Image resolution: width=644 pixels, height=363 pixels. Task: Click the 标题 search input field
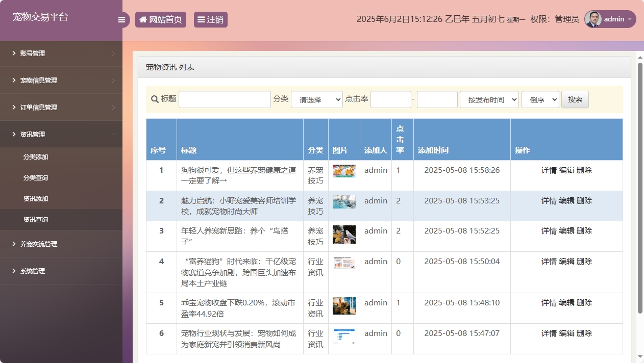[x=225, y=99]
